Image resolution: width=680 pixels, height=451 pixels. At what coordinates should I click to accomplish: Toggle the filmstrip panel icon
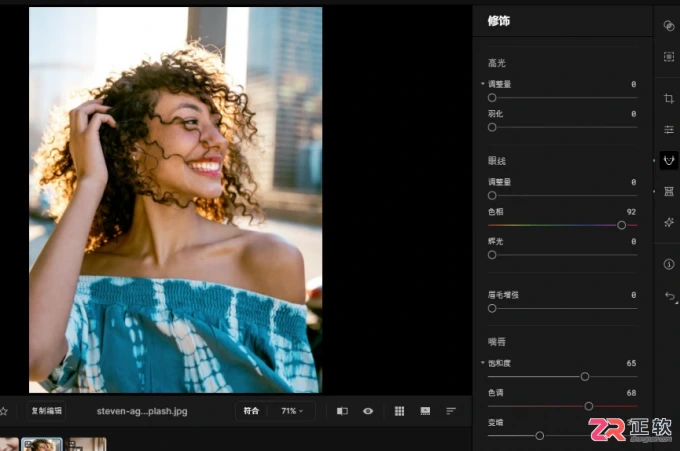(425, 411)
